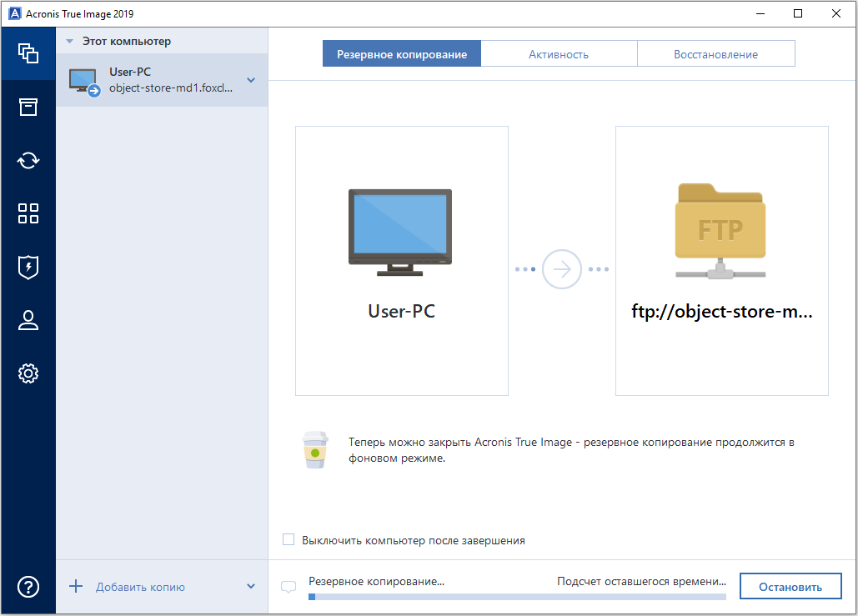The height and width of the screenshot is (616, 858).
Task: Enable 'Выключить компьютер после завершения' checkbox
Action: pyautogui.click(x=289, y=540)
